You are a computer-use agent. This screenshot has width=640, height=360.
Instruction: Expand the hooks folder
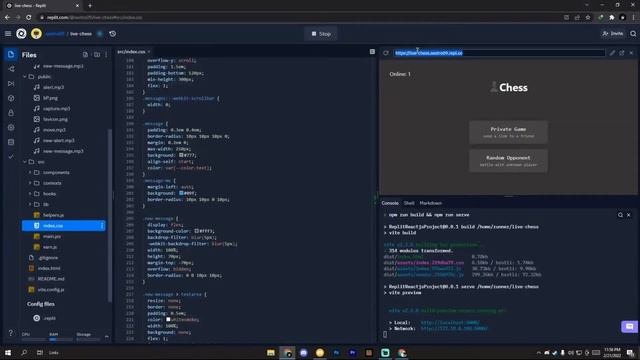tap(30, 193)
